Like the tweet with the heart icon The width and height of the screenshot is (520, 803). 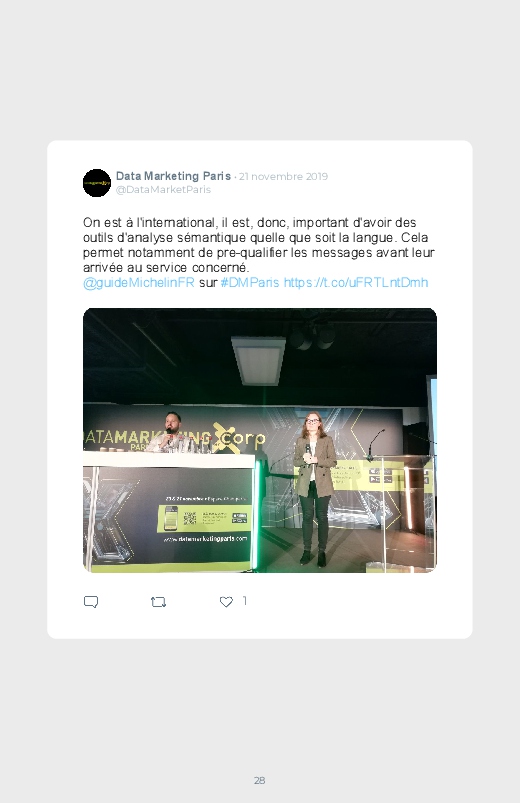[x=226, y=602]
